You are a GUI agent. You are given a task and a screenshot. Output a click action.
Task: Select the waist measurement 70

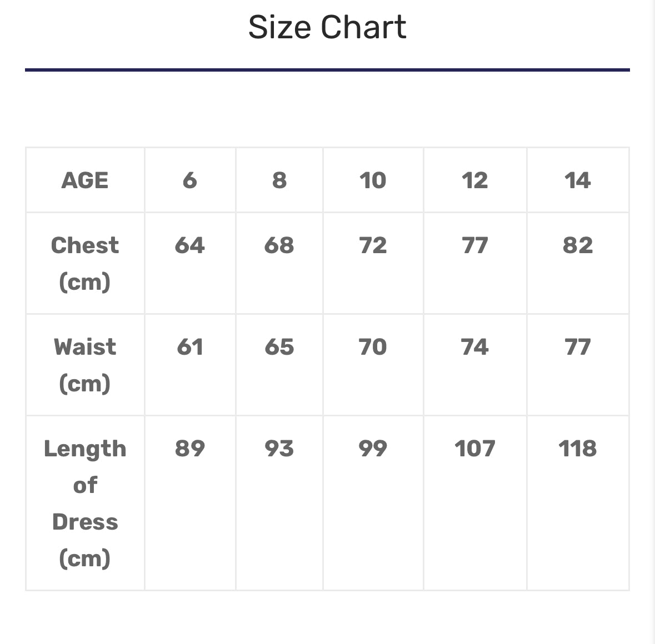373,347
